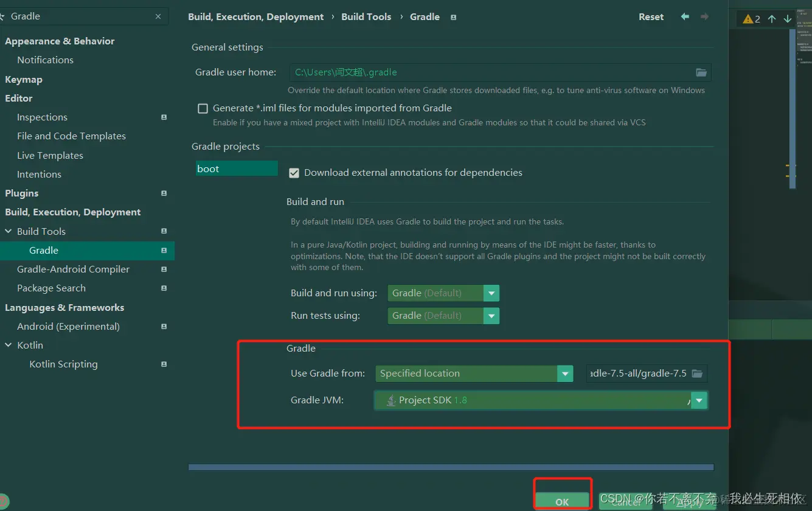Viewport: 812px width, 511px height.
Task: Select Package Search settings
Action: point(51,288)
